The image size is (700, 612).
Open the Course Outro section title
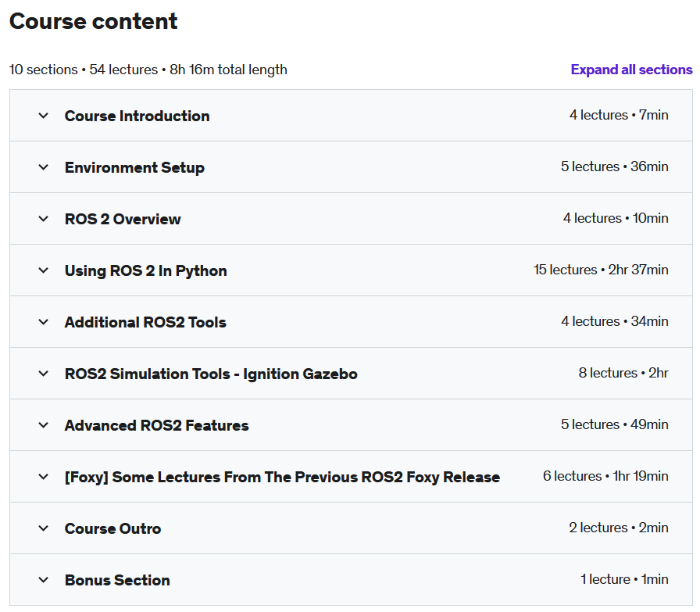(x=113, y=529)
